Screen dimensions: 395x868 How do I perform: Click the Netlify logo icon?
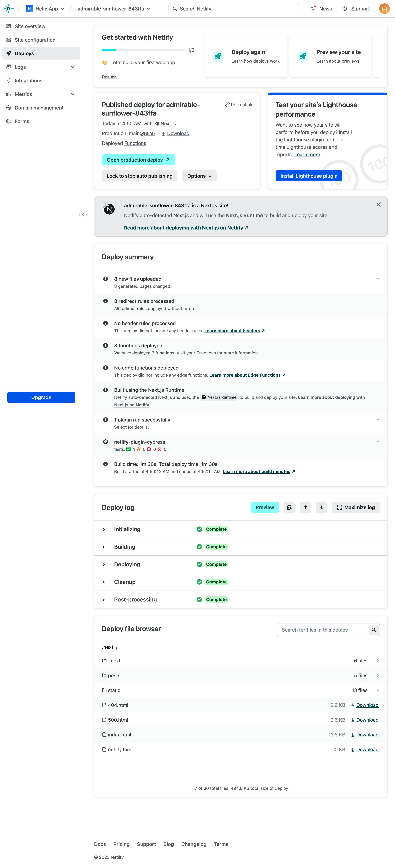point(8,9)
